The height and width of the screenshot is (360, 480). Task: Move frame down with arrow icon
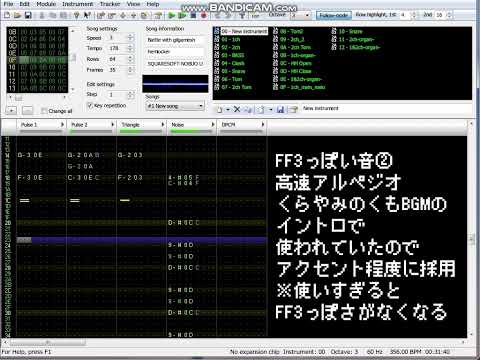click(123, 15)
